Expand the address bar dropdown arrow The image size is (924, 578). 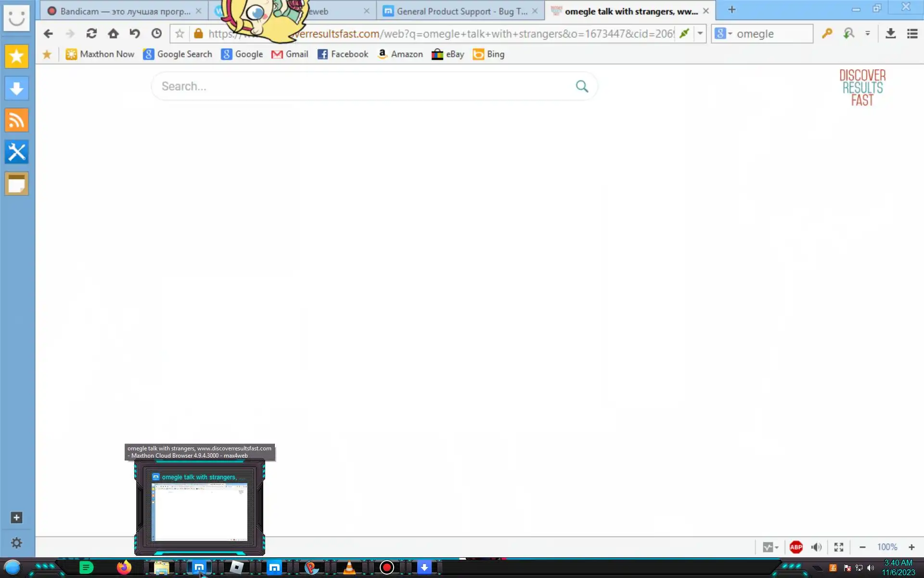click(x=700, y=34)
